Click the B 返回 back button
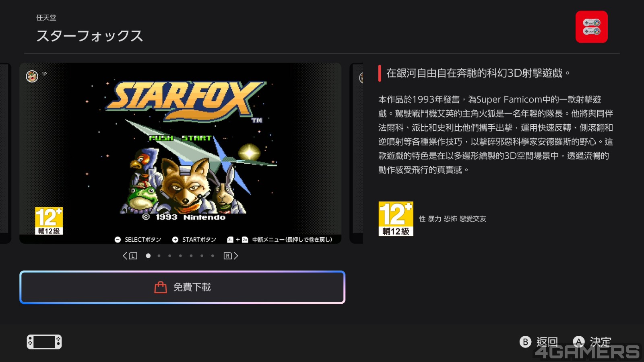This screenshot has width=644, height=362. click(539, 342)
